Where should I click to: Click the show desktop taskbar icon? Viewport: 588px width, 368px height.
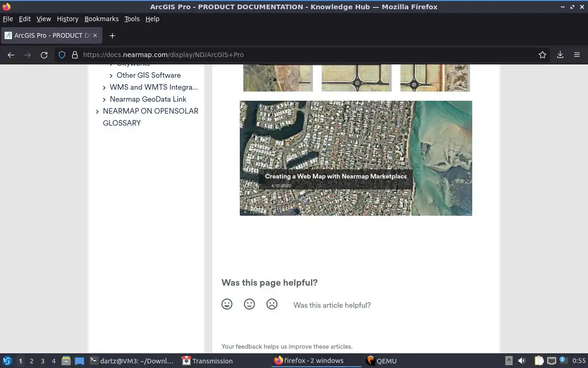click(x=79, y=361)
